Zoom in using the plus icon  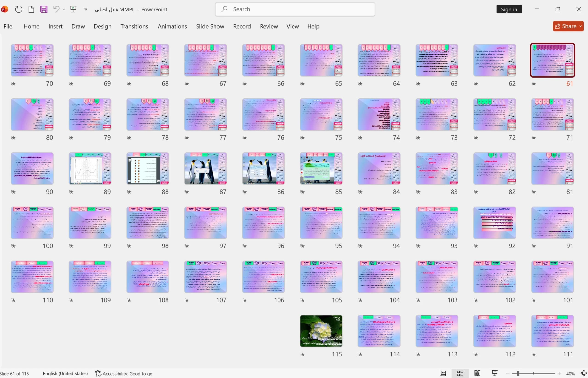pyautogui.click(x=559, y=373)
